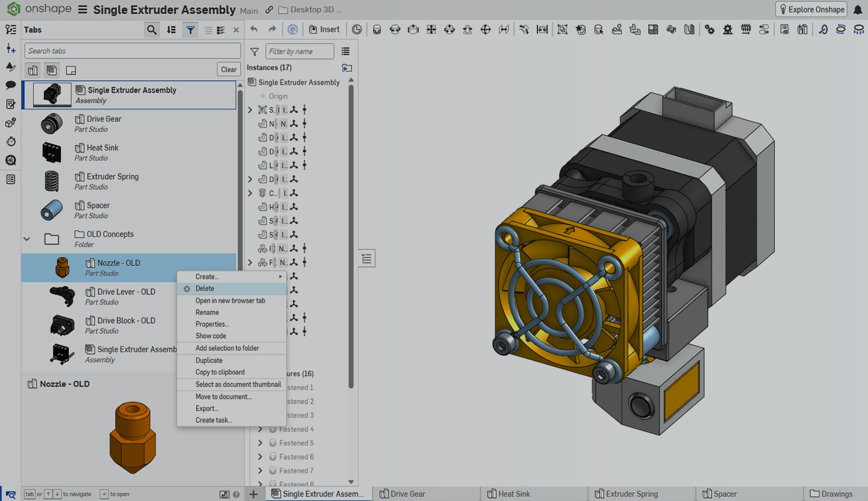The width and height of the screenshot is (868, 501).
Task: Click the Search tabs input field
Action: pyautogui.click(x=132, y=51)
